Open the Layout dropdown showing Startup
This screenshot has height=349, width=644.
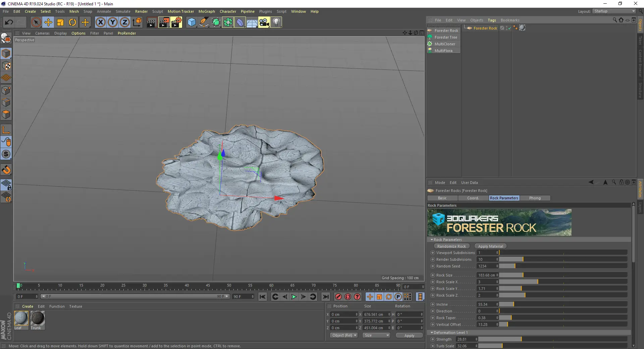[614, 11]
